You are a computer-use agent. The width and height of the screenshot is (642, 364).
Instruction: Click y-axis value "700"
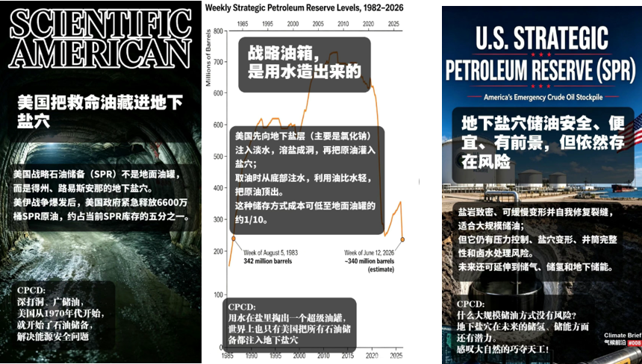(218, 62)
